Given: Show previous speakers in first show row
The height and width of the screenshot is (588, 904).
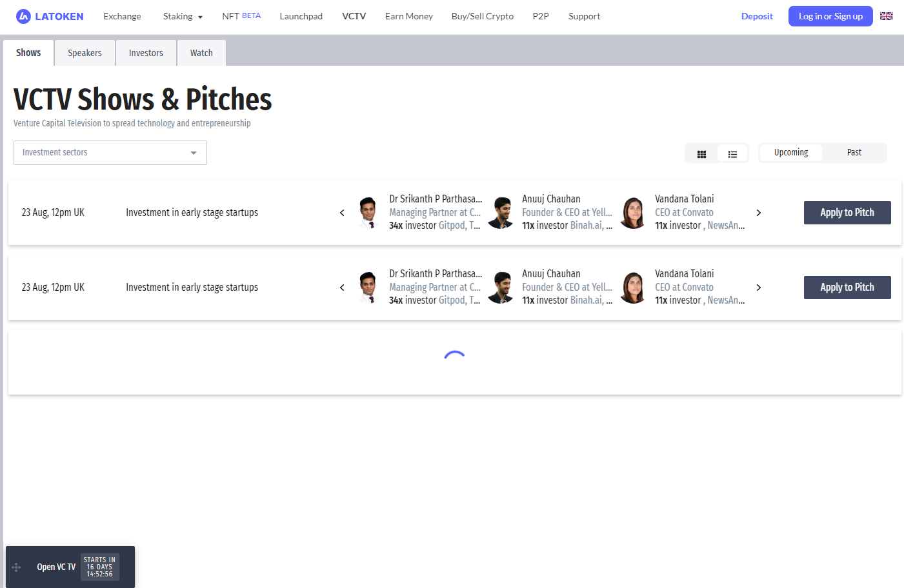Looking at the screenshot, I should coord(342,213).
